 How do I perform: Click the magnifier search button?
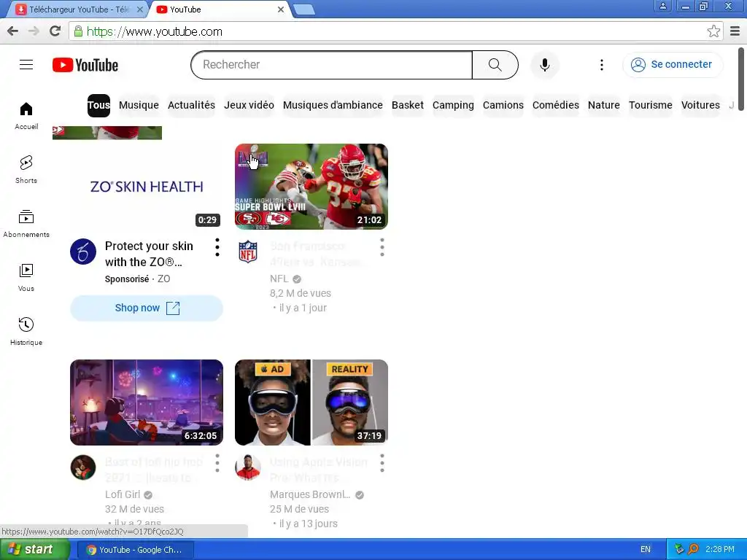coord(495,65)
